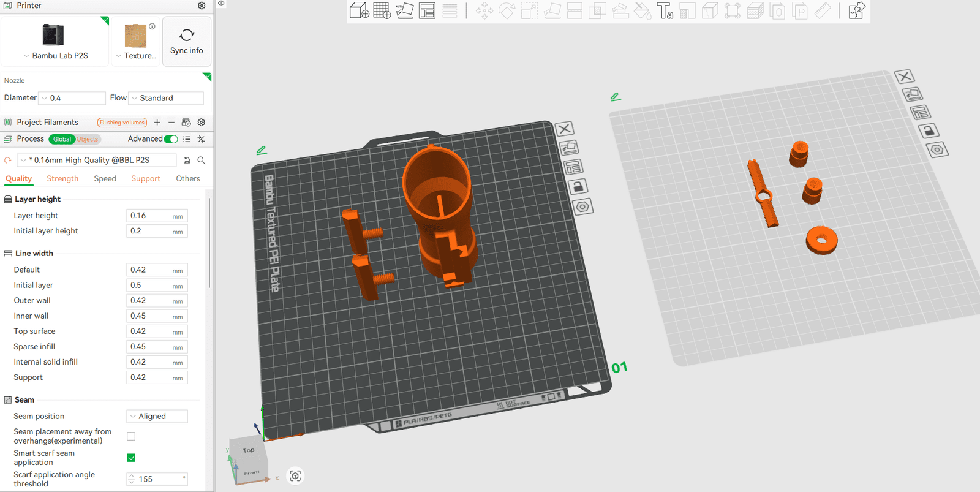Toggle the Advanced settings switch off
980x492 pixels.
pos(171,139)
